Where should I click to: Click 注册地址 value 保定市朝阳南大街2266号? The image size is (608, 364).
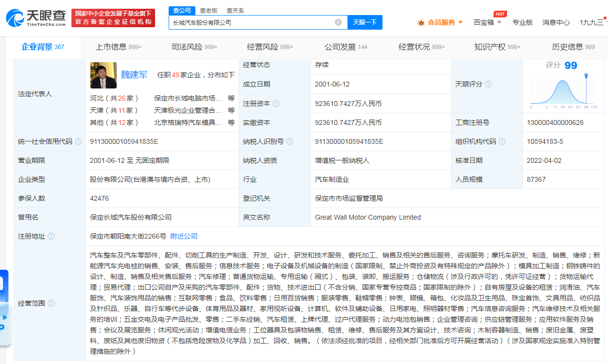128,236
